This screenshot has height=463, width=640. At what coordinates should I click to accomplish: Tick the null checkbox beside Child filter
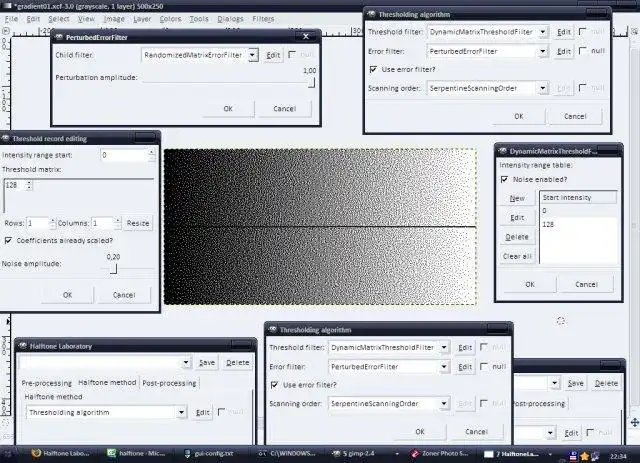292,54
